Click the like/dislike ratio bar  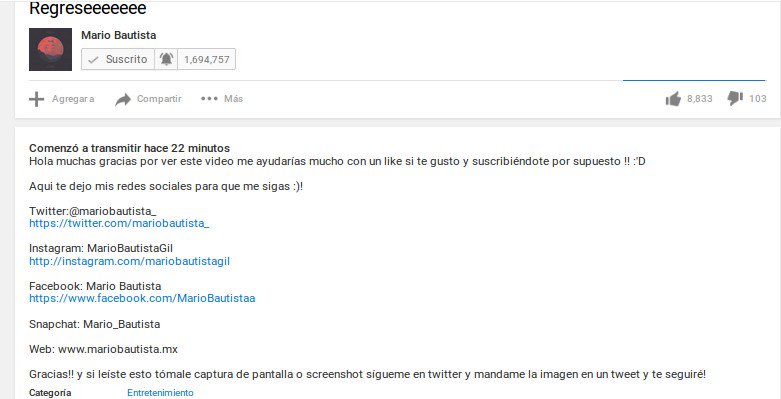click(x=694, y=80)
